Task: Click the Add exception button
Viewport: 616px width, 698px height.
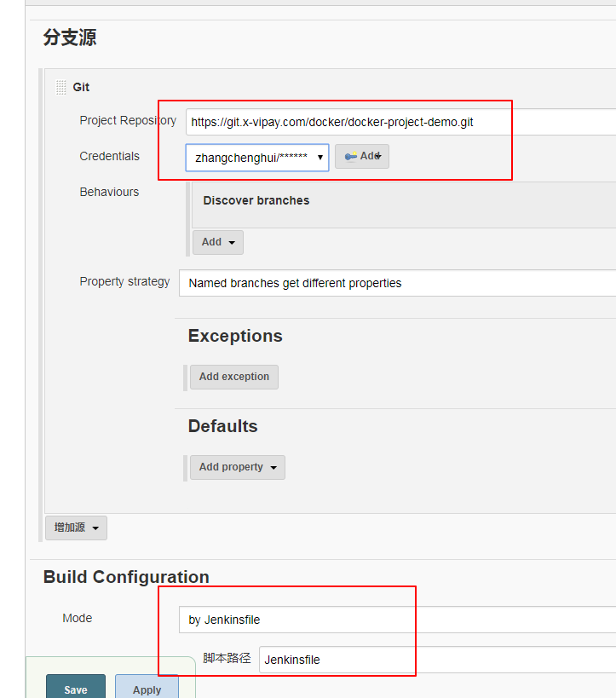Action: click(x=233, y=377)
